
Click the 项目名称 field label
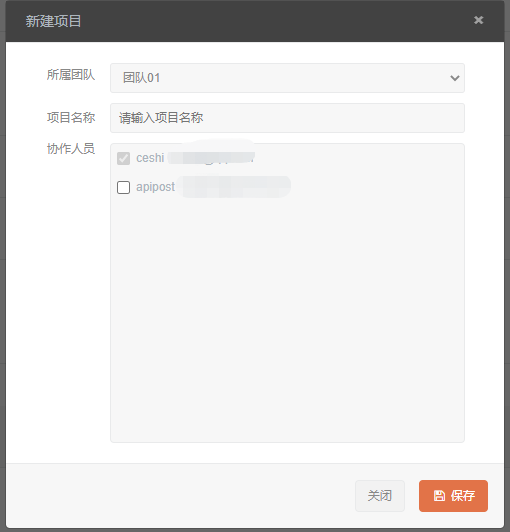tap(71, 118)
